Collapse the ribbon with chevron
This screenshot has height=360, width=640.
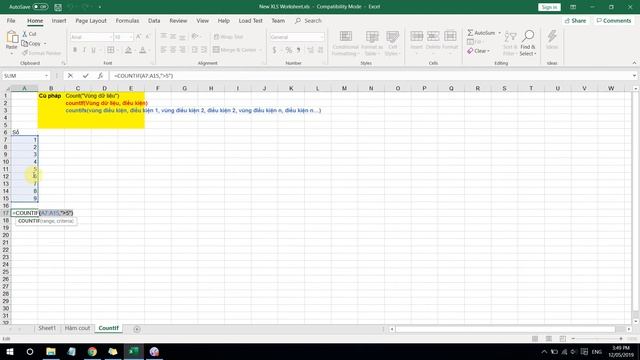634,63
